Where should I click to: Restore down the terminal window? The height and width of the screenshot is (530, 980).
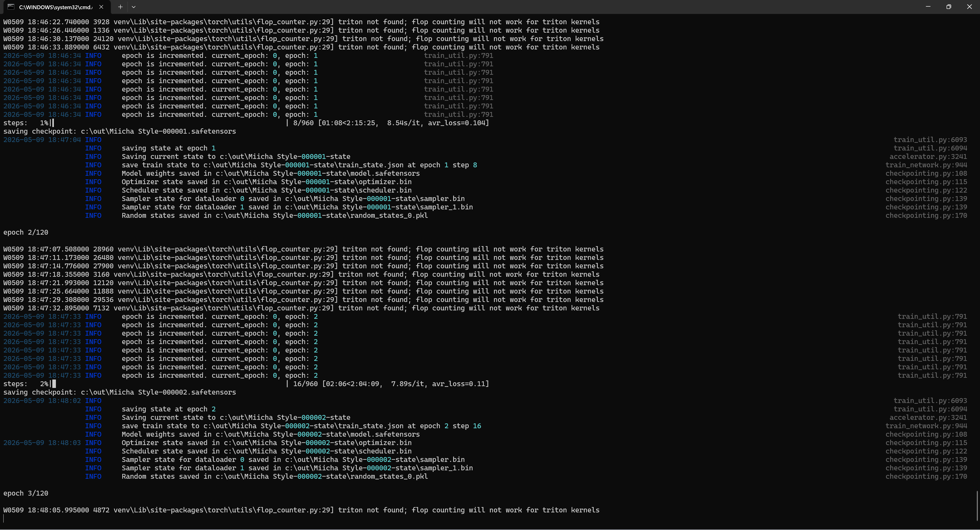(949, 7)
